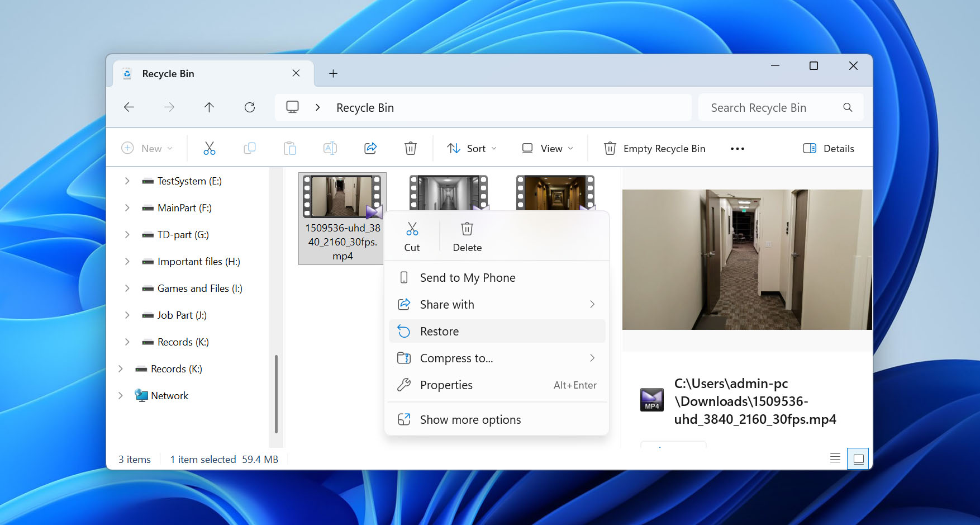
Task: Expand the address bar path chevron
Action: tap(318, 107)
